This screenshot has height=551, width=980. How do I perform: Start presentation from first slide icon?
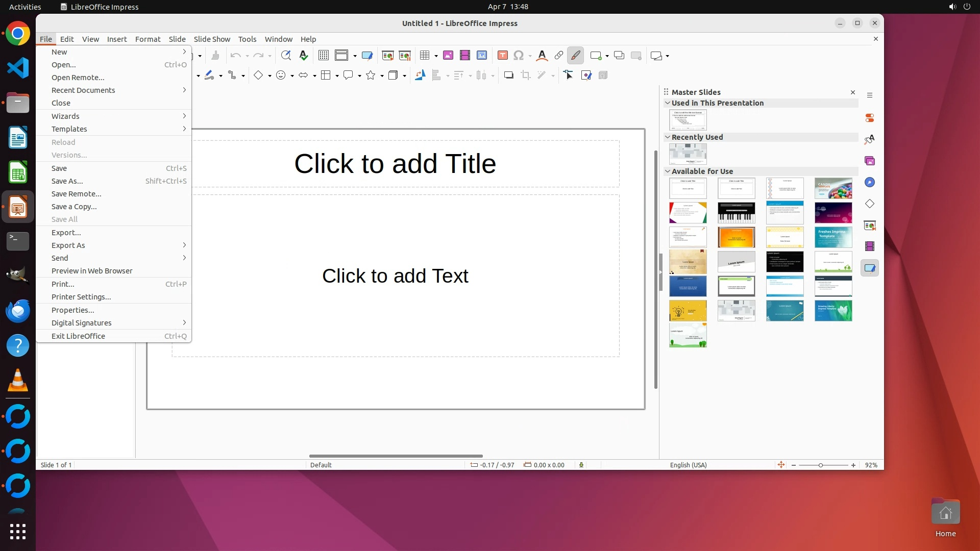click(x=387, y=56)
